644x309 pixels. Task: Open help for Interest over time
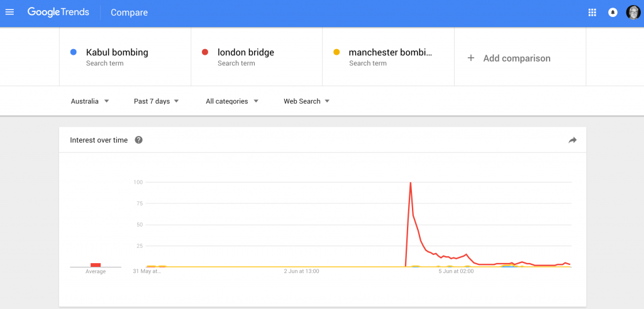(x=139, y=140)
